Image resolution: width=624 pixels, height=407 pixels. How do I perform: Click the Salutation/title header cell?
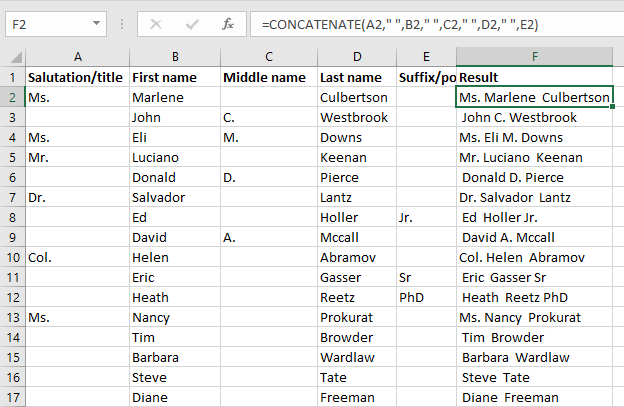click(77, 77)
